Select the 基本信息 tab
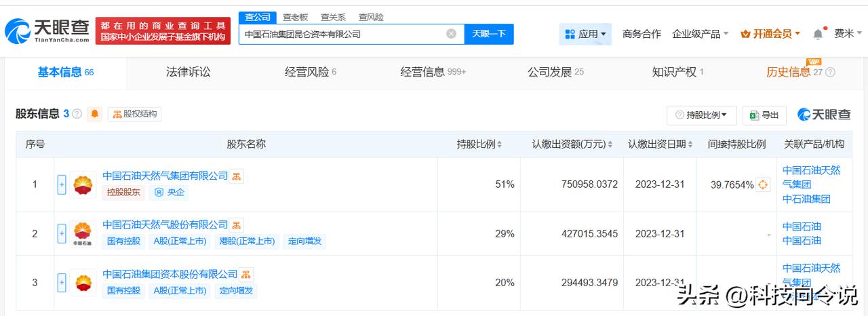 (x=66, y=73)
